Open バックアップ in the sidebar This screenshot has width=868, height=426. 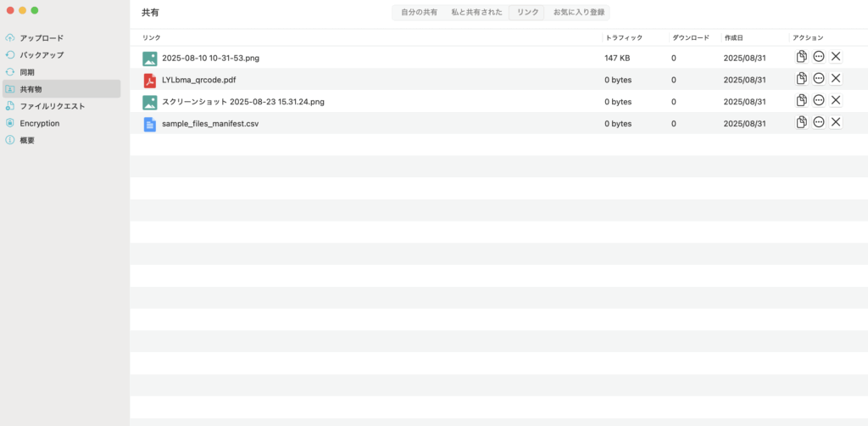42,55
